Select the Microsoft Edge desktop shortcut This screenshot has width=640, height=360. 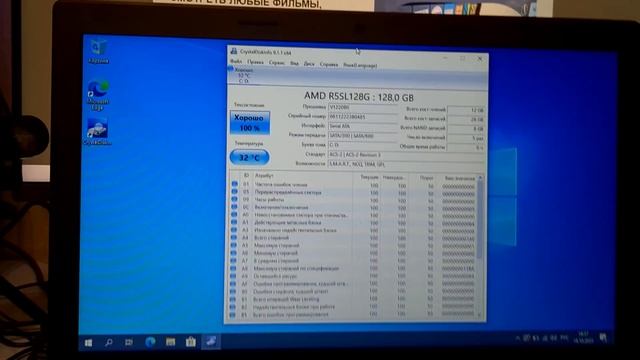click(98, 96)
